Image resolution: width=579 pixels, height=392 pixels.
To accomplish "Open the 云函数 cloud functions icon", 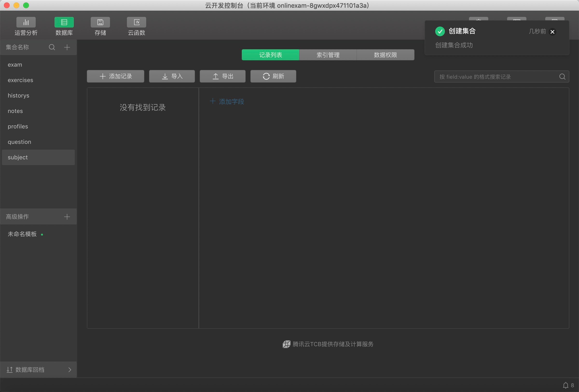I will coord(136,22).
